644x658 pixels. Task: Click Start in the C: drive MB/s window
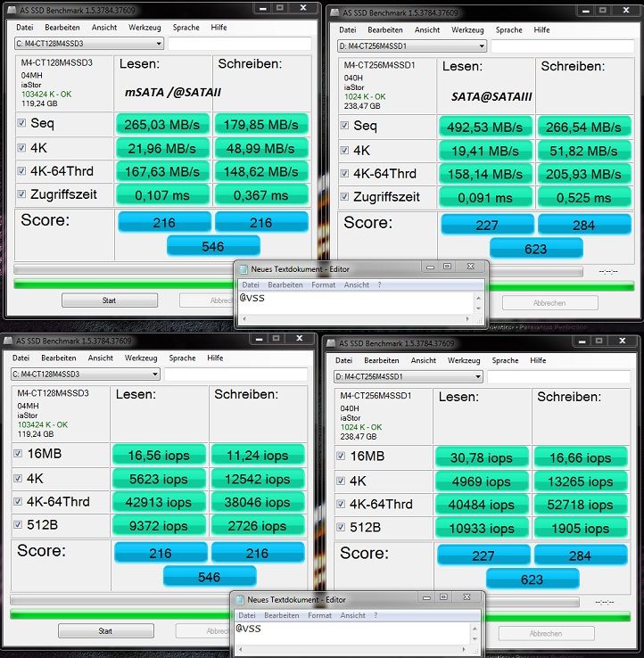(x=110, y=300)
